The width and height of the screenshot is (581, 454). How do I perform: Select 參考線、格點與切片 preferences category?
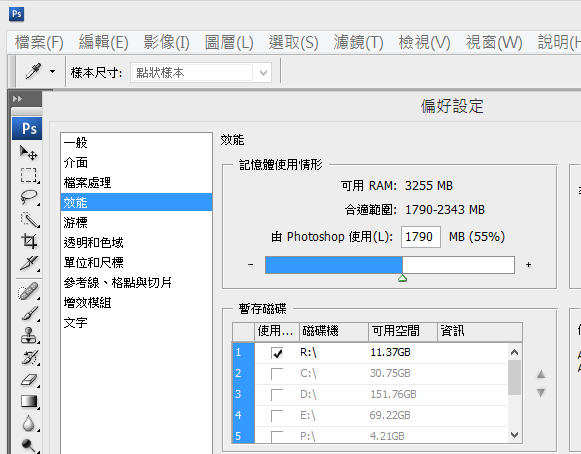[x=136, y=282]
